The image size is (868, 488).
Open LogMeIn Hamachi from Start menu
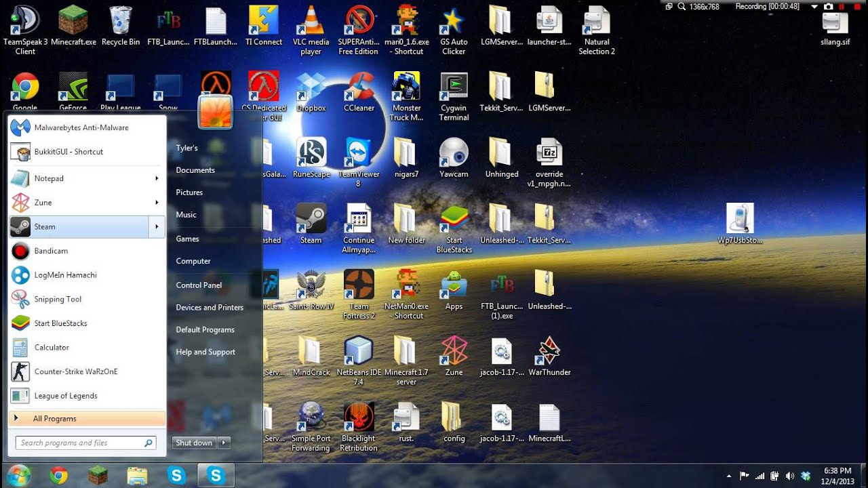[87, 275]
